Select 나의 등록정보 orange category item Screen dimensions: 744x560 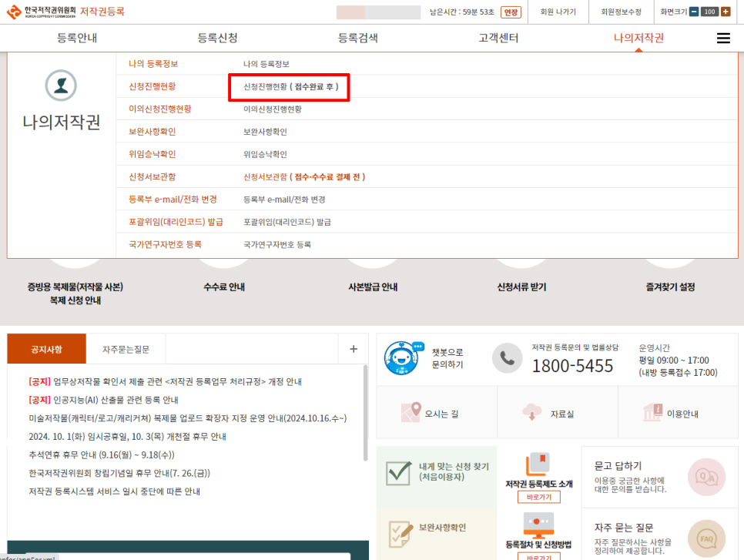(x=153, y=64)
